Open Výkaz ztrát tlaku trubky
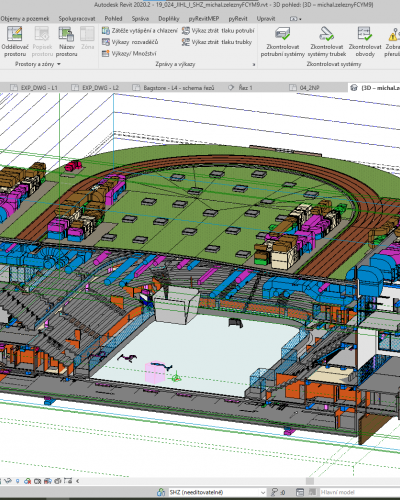400x500 pixels. 217,42
